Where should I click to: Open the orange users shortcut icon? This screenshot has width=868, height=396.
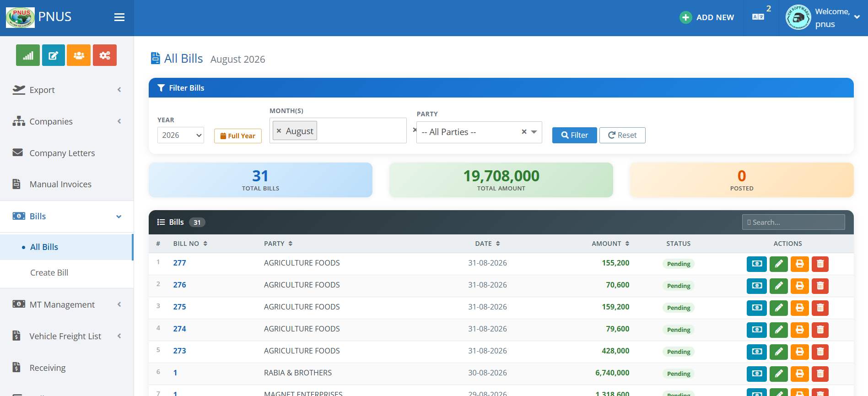click(79, 55)
